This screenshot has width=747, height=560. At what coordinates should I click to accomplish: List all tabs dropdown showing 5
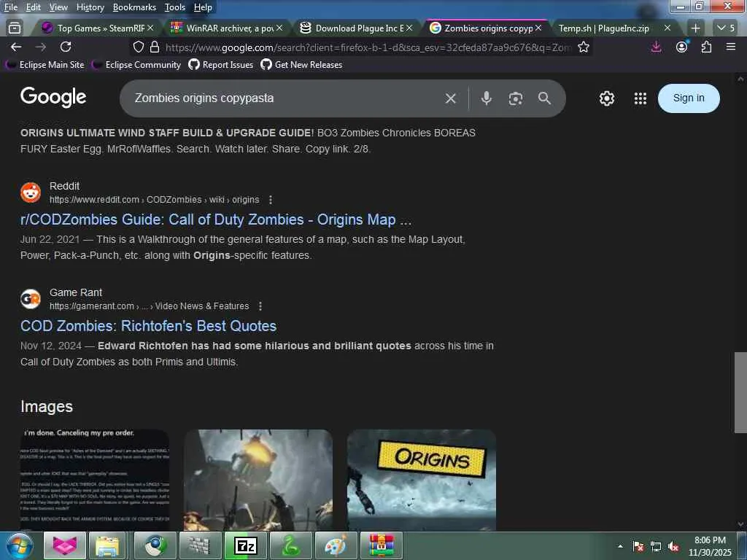pos(726,28)
